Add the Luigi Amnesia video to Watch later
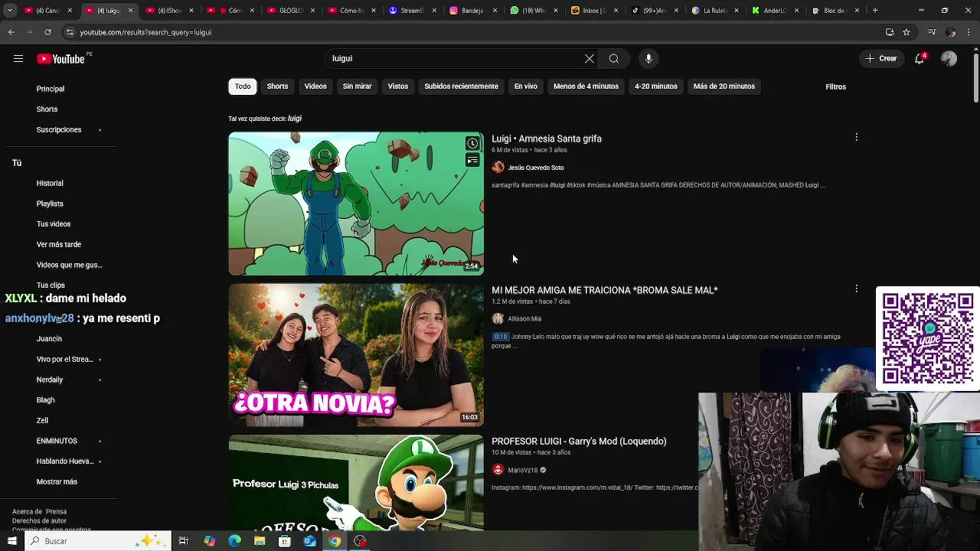 coord(472,143)
